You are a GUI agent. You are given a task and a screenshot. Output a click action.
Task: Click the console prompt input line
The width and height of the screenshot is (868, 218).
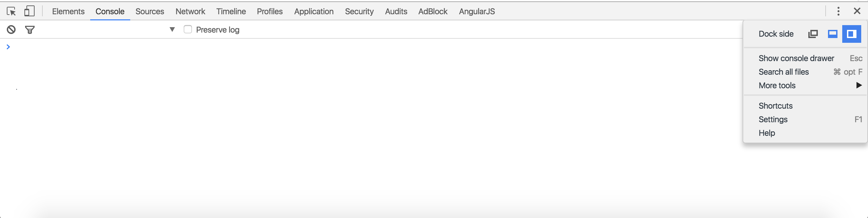point(373,47)
